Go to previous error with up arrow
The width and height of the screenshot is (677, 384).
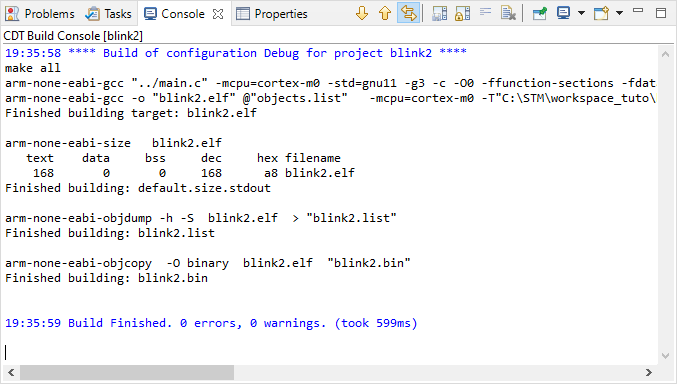pyautogui.click(x=385, y=13)
